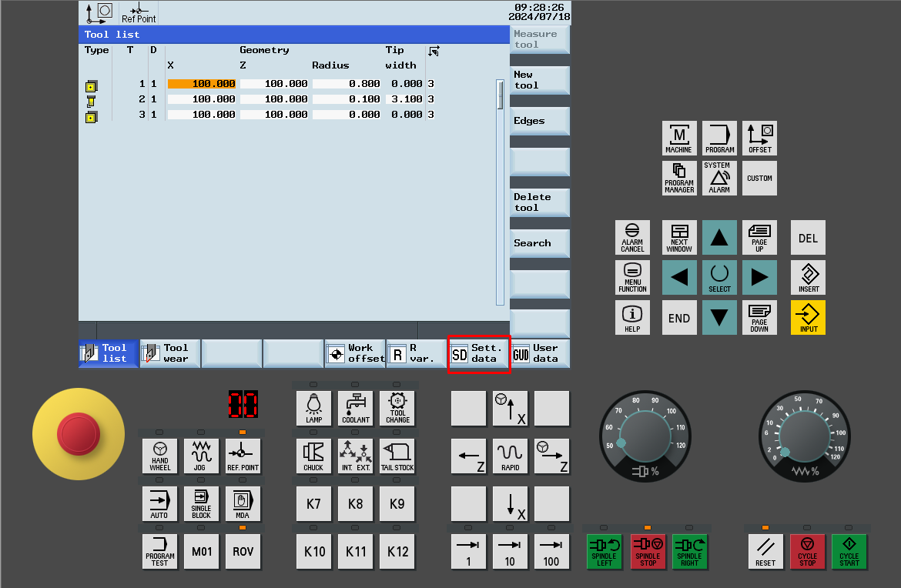
Task: Toggle the M01 optional stop key
Action: pyautogui.click(x=201, y=552)
